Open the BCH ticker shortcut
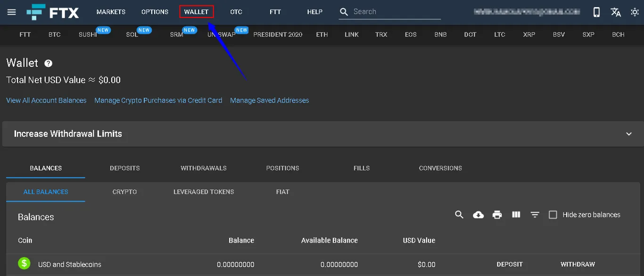This screenshot has height=276, width=644. coord(618,34)
